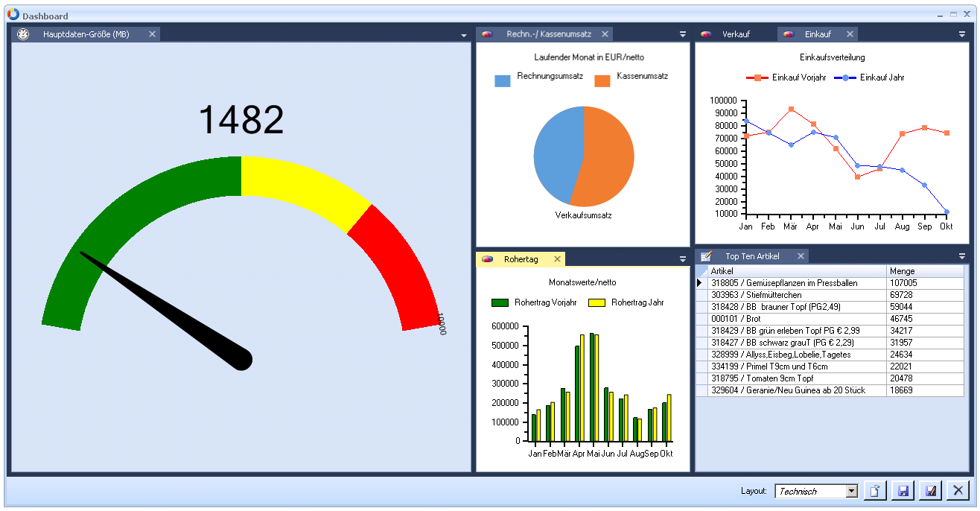Click the notepad icon on Top Ten Artikel
Image resolution: width=980 pixels, height=511 pixels.
tap(706, 256)
